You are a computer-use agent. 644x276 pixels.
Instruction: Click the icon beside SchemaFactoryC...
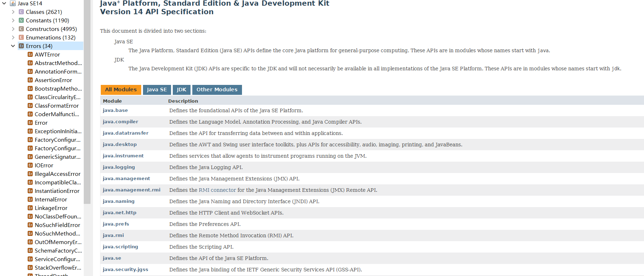click(30, 250)
